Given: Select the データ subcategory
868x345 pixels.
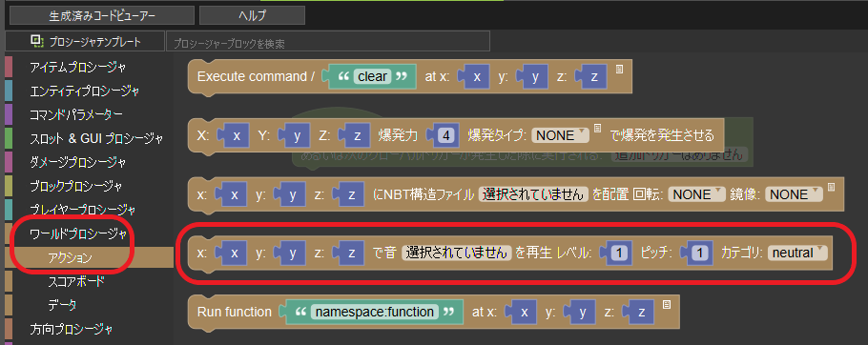Looking at the screenshot, I should click(x=62, y=305).
